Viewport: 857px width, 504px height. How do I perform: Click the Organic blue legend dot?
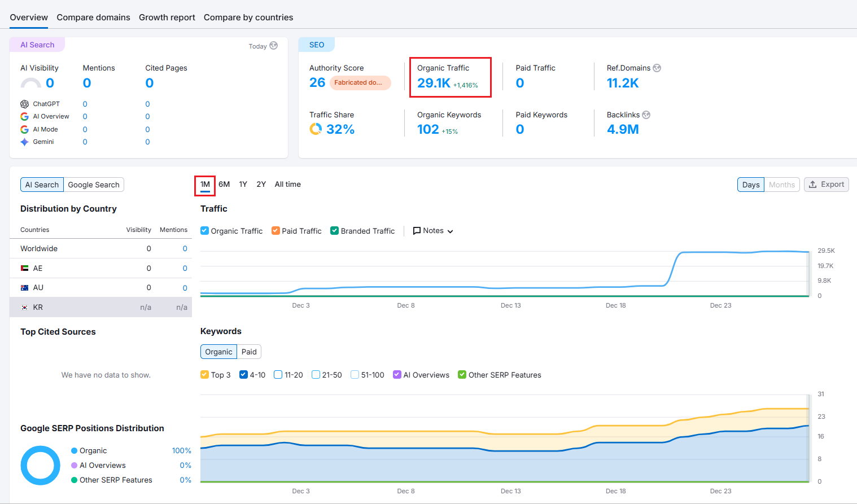[75, 450]
